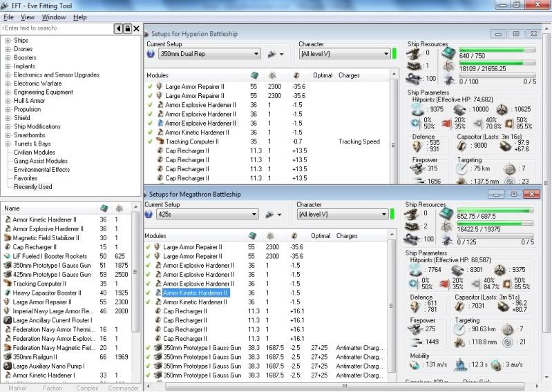The width and height of the screenshot is (552, 392).
Task: Click the Hyperion CPU resource icon
Action: tap(449, 53)
